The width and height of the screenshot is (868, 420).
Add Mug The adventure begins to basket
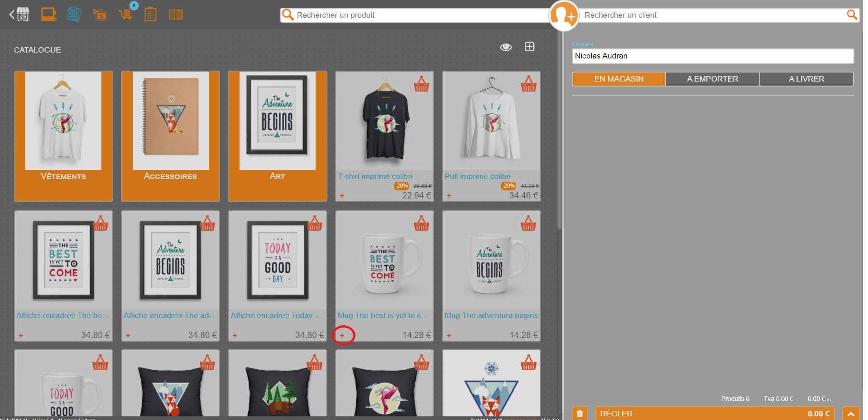[528, 223]
